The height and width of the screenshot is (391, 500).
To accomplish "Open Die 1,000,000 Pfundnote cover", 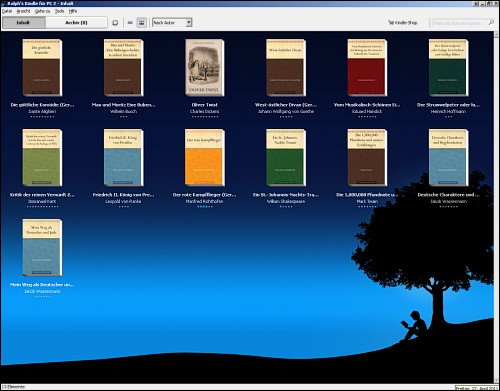I will 367,158.
